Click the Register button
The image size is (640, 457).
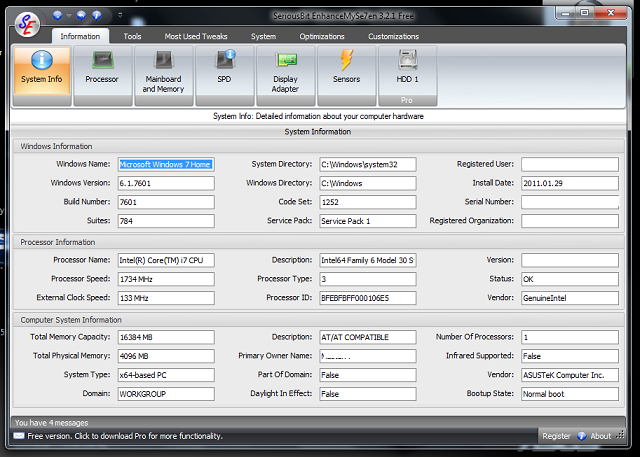556,436
